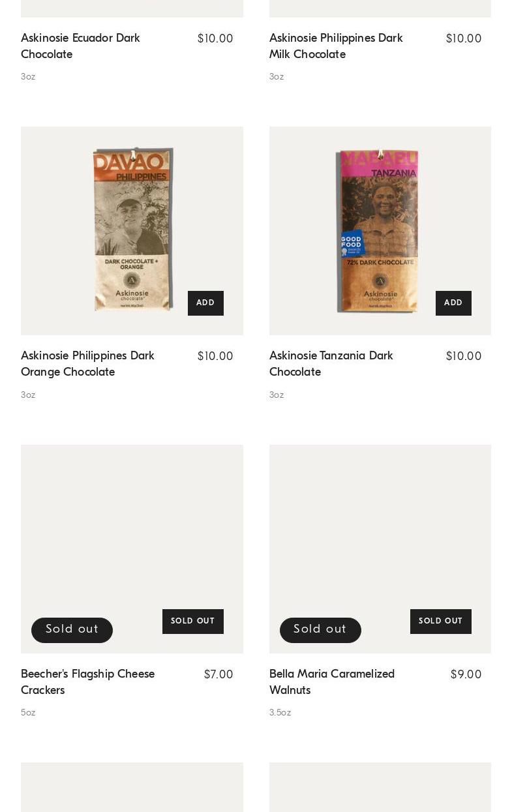Open Askinosie Philippines Dark Orange Chocolate title

[x=87, y=364]
